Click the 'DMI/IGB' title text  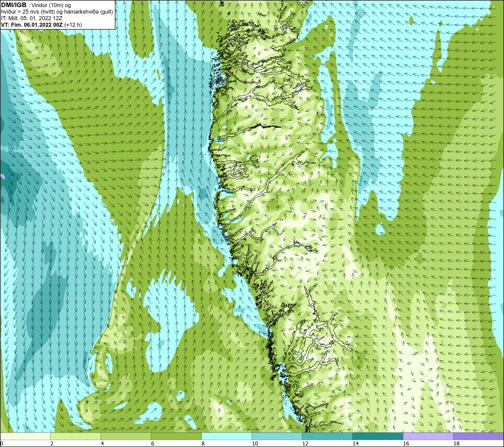[14, 5]
